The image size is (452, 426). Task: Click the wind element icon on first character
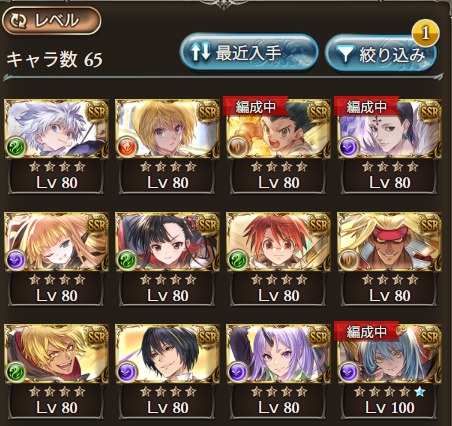[x=16, y=146]
